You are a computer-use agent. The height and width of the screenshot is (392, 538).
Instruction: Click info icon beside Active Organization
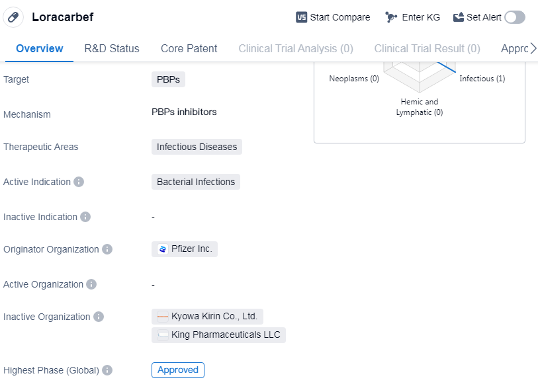[x=91, y=284]
